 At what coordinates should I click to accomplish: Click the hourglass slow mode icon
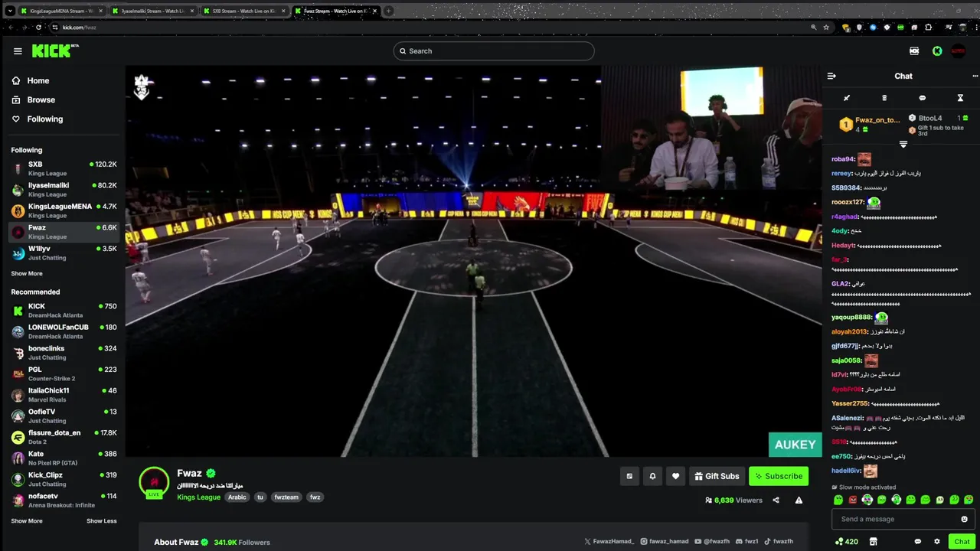[x=960, y=98]
